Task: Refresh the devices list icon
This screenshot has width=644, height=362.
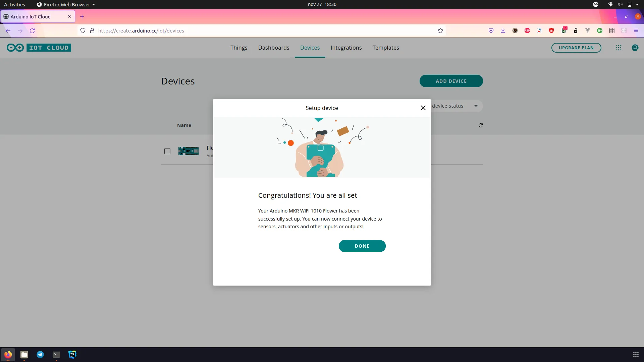Action: [x=480, y=125]
